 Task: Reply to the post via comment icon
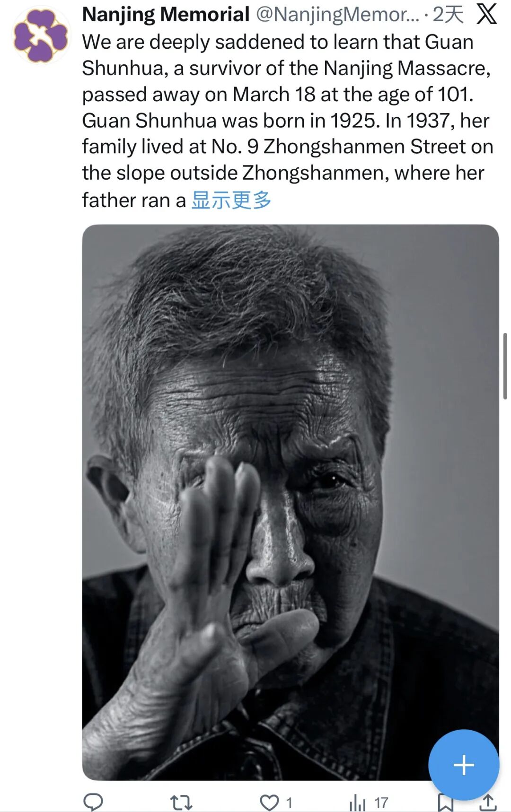(x=93, y=802)
